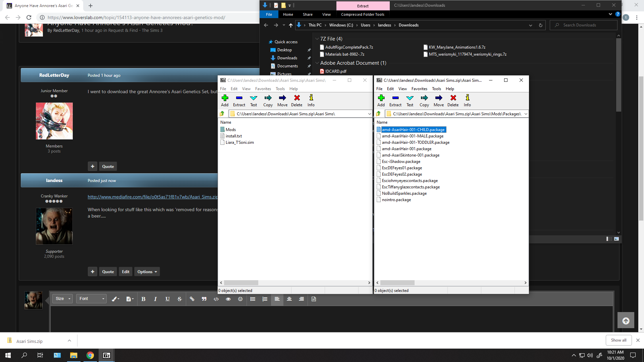This screenshot has height=362, width=644.
Task: Go up one folder in Mods\Packages 7-Zip window
Action: point(379,114)
